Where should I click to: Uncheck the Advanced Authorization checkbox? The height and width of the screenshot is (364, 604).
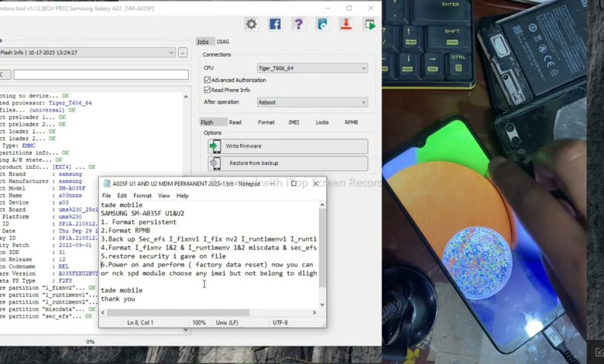(207, 80)
